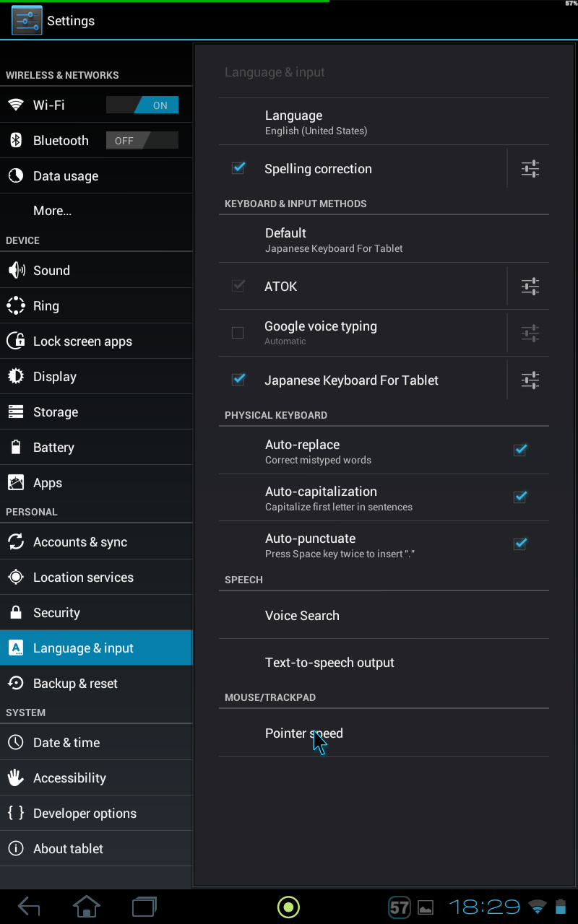This screenshot has height=924, width=578.
Task: Turn off the Wi-Fi switch
Action: click(142, 105)
